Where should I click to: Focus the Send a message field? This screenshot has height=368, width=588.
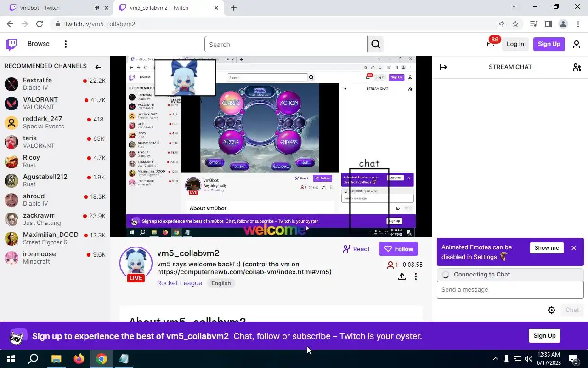click(x=510, y=290)
